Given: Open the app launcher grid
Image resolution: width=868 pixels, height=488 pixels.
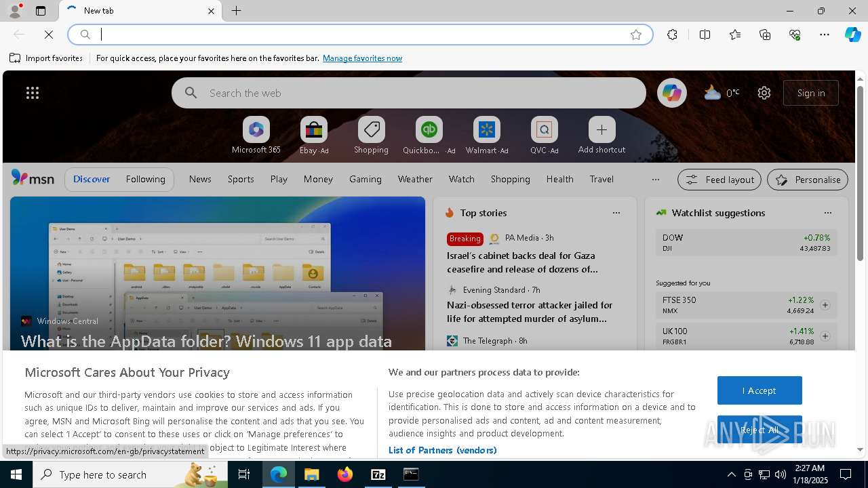Looking at the screenshot, I should coord(32,93).
